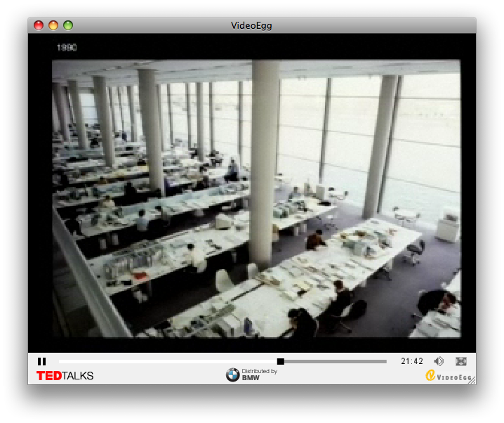The width and height of the screenshot is (504, 423).
Task: Zoom the window with the green button
Action: (68, 25)
